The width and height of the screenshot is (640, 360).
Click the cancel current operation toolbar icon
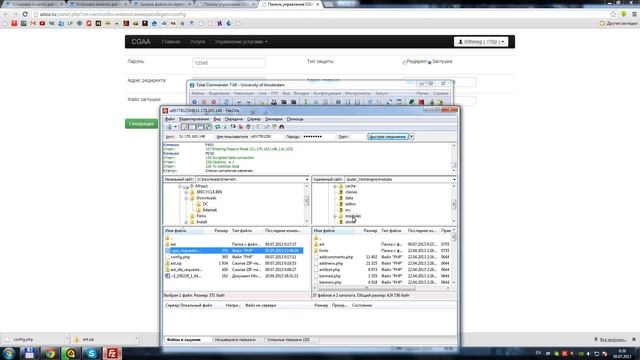click(233, 127)
